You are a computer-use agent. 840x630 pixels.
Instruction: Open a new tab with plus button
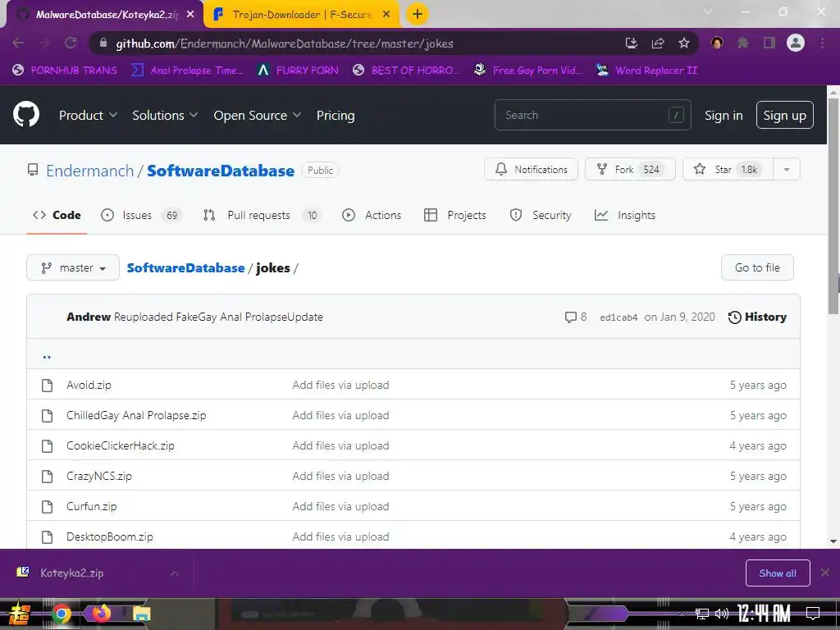point(418,14)
